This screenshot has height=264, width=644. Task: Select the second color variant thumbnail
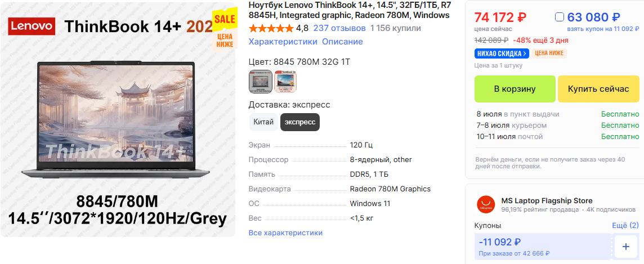285,81
